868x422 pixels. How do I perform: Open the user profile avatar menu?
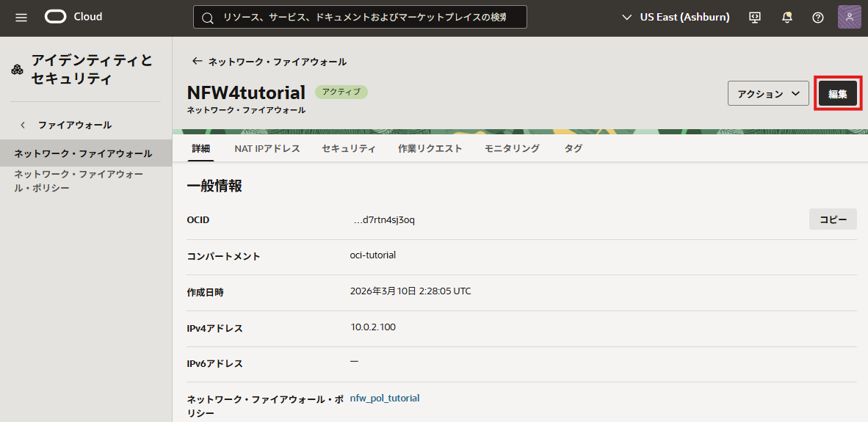(x=849, y=17)
